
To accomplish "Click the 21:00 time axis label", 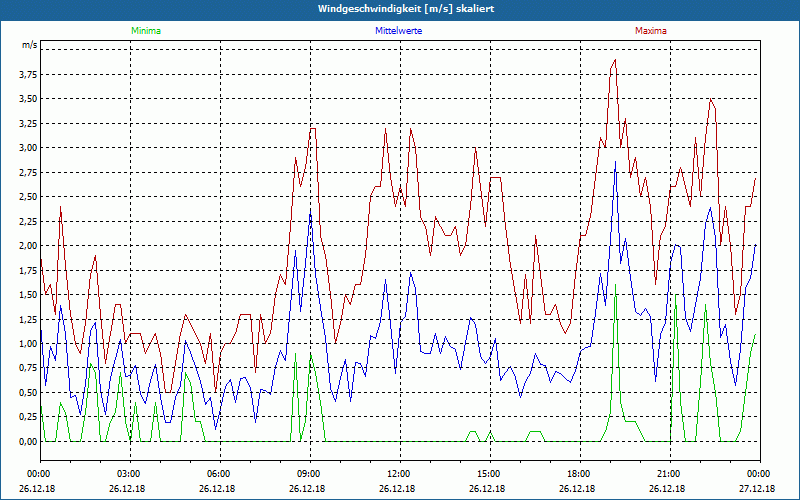I will coord(670,474).
